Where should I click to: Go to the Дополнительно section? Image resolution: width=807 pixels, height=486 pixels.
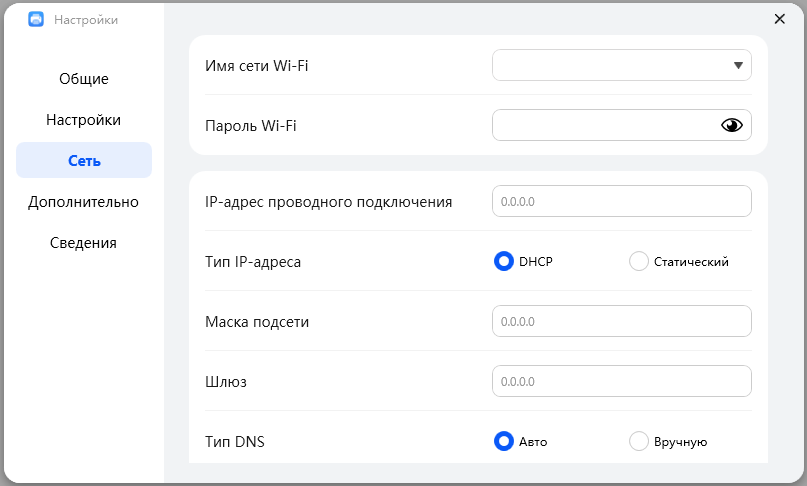click(84, 202)
